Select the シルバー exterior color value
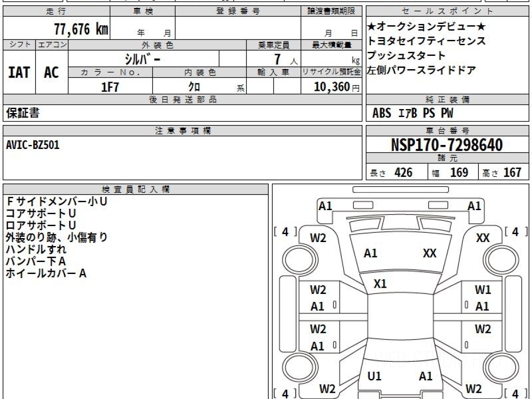Screen dimensions: 532x399 [x=142, y=59]
